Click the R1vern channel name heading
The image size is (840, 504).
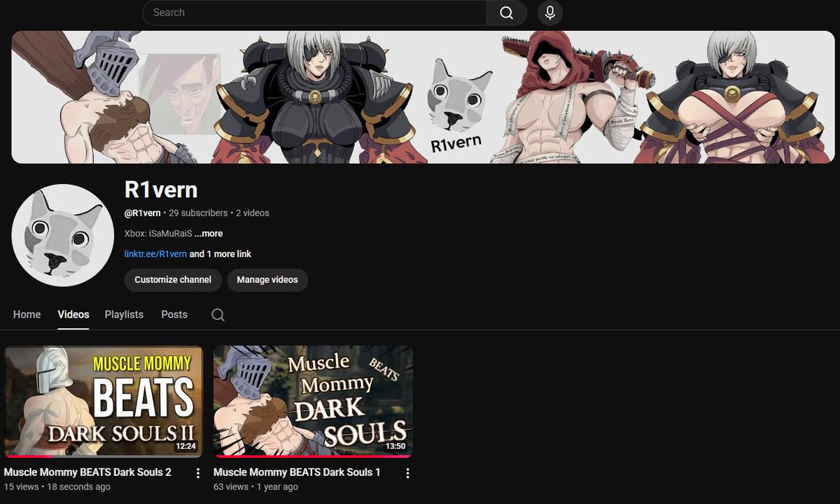coord(161,190)
